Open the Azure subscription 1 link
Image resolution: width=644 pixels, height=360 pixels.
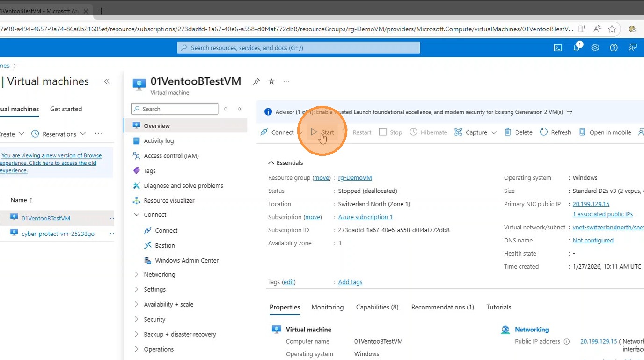[x=366, y=217]
